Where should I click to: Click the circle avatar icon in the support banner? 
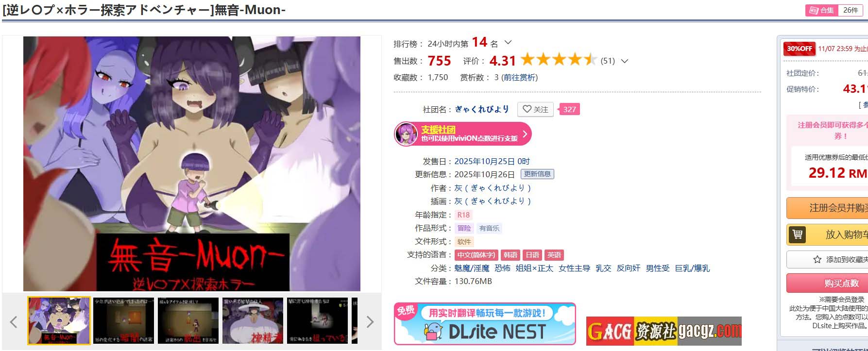point(406,134)
